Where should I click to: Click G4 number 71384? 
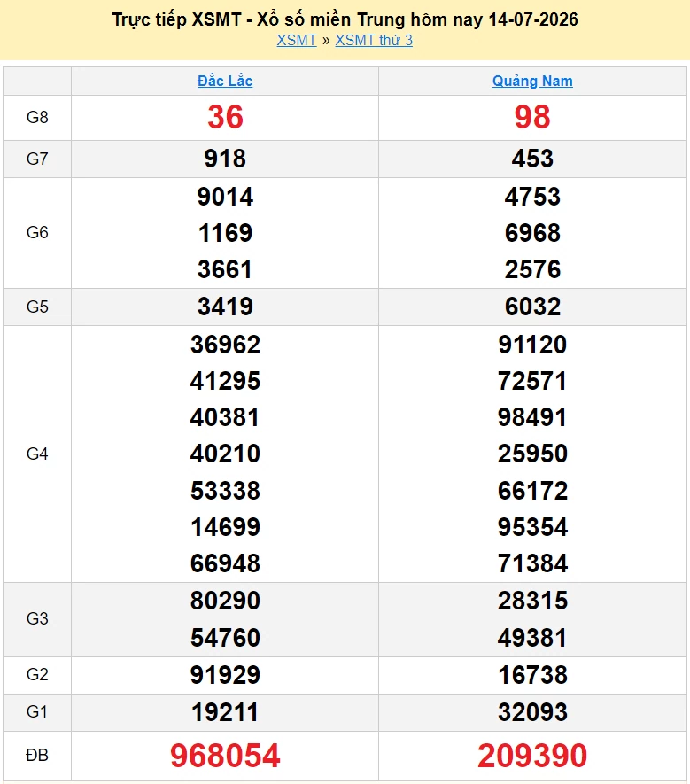tap(532, 563)
